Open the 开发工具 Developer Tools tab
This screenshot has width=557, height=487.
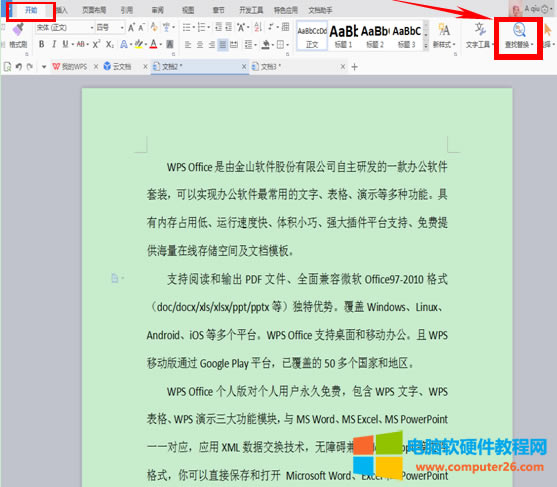[x=251, y=10]
